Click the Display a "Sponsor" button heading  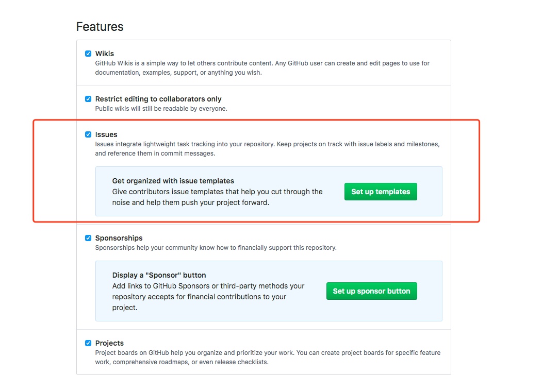[159, 275]
